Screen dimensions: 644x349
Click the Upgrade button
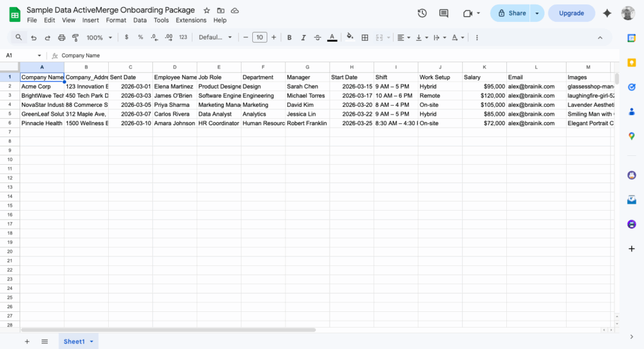(x=571, y=13)
